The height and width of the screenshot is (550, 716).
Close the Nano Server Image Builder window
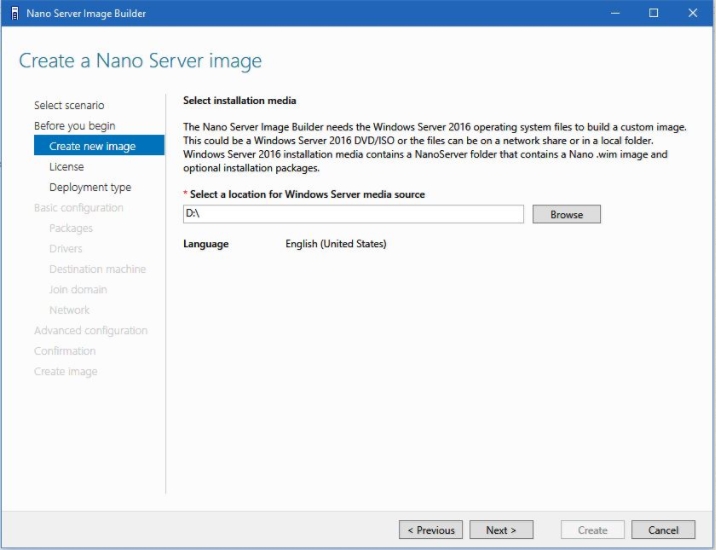(693, 13)
